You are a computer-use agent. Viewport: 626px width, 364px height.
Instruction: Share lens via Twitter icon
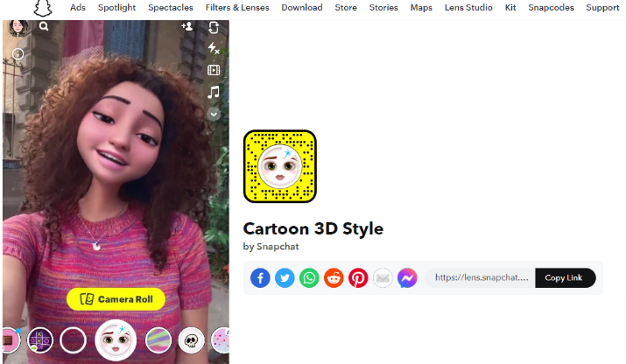(x=285, y=277)
